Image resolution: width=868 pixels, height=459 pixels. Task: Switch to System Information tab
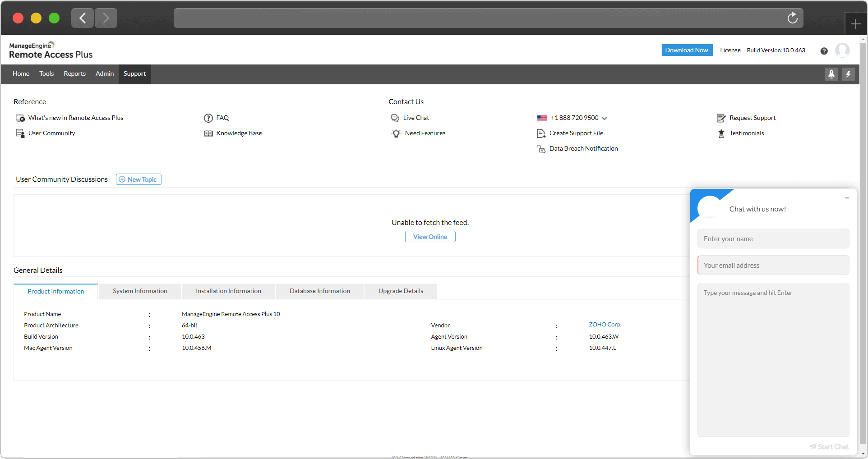click(x=140, y=291)
